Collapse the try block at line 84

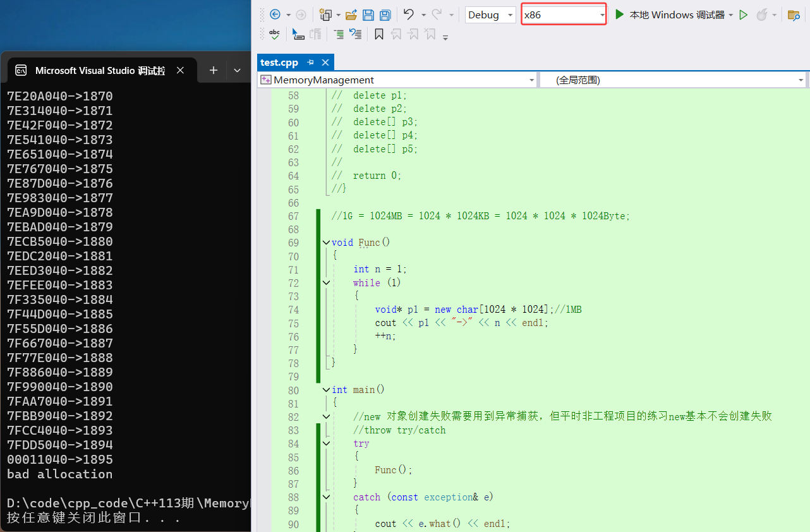(326, 444)
